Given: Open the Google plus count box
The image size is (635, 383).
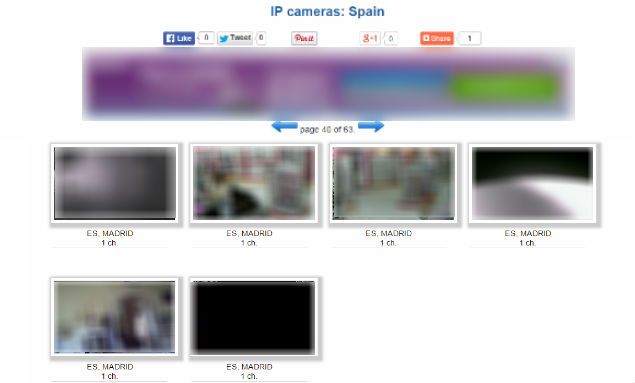Looking at the screenshot, I should click(x=390, y=38).
